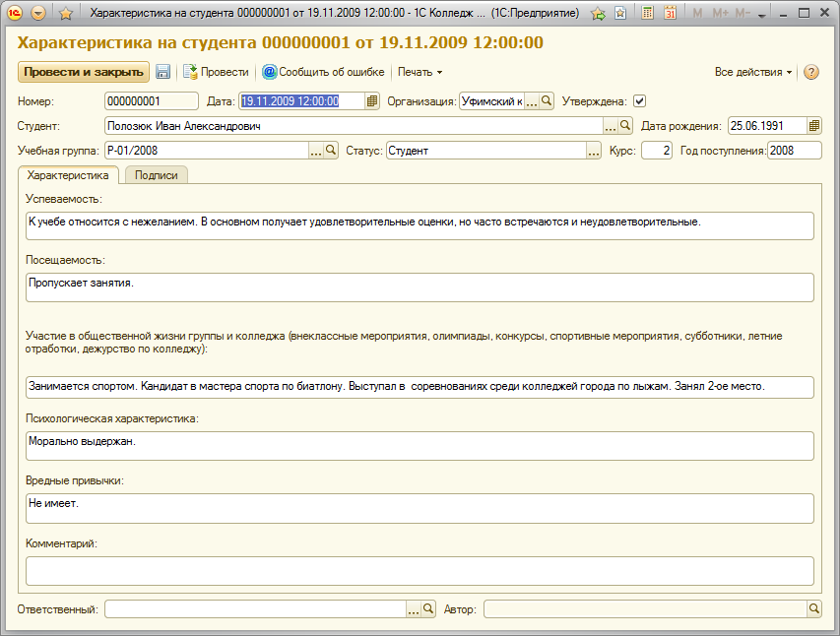Open Ответственный magnifier lookup icon
This screenshot has height=636, width=840.
click(x=428, y=609)
